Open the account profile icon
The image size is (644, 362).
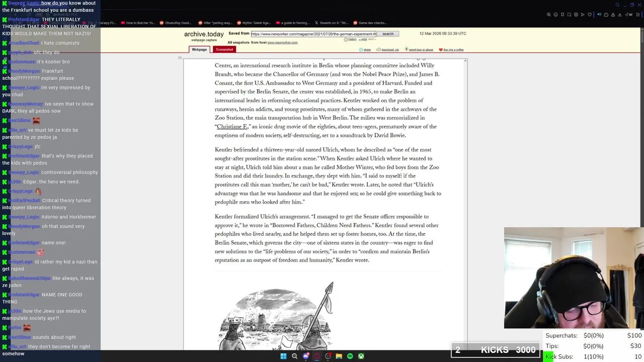pos(613,15)
